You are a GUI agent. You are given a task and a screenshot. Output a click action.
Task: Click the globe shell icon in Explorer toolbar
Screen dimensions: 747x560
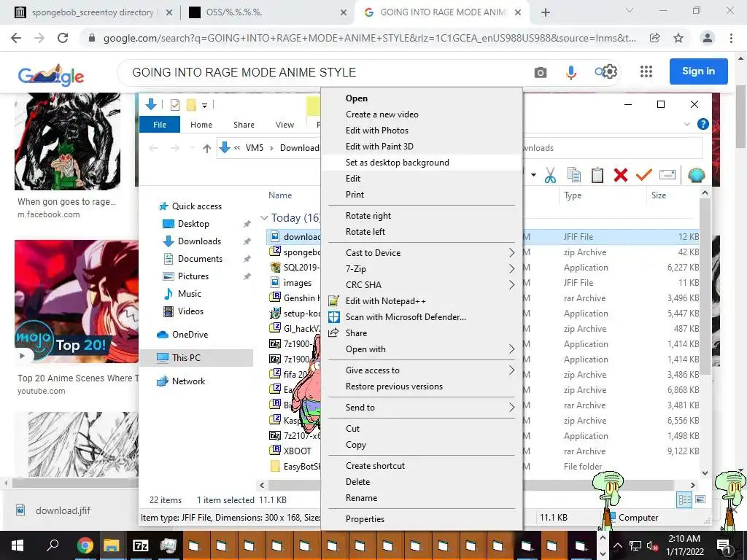tap(696, 175)
